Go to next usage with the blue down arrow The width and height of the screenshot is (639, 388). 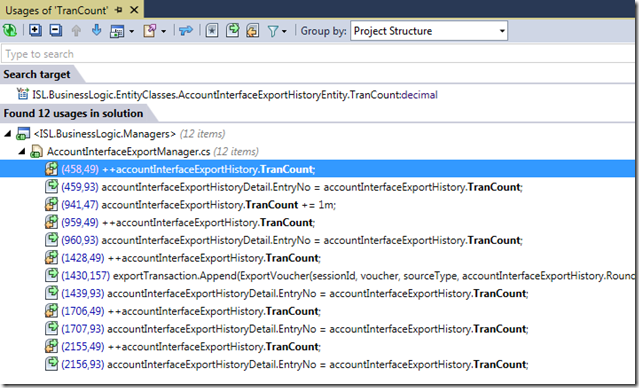point(97,30)
